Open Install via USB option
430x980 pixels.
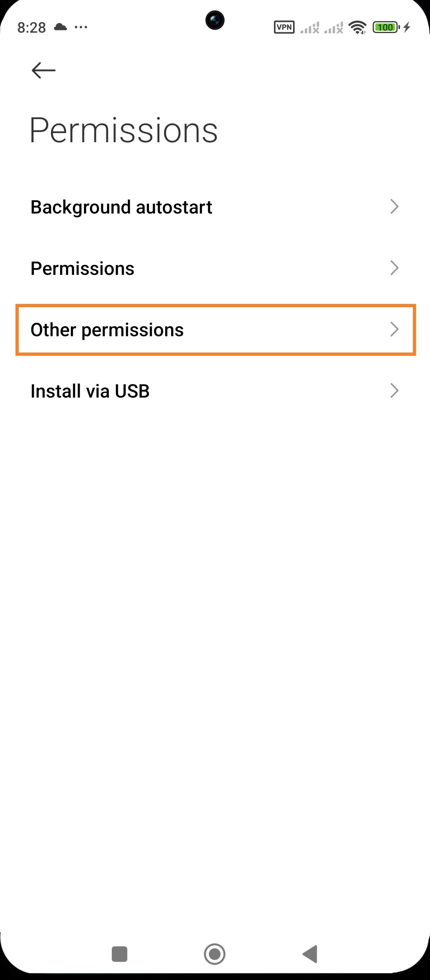pos(90,391)
